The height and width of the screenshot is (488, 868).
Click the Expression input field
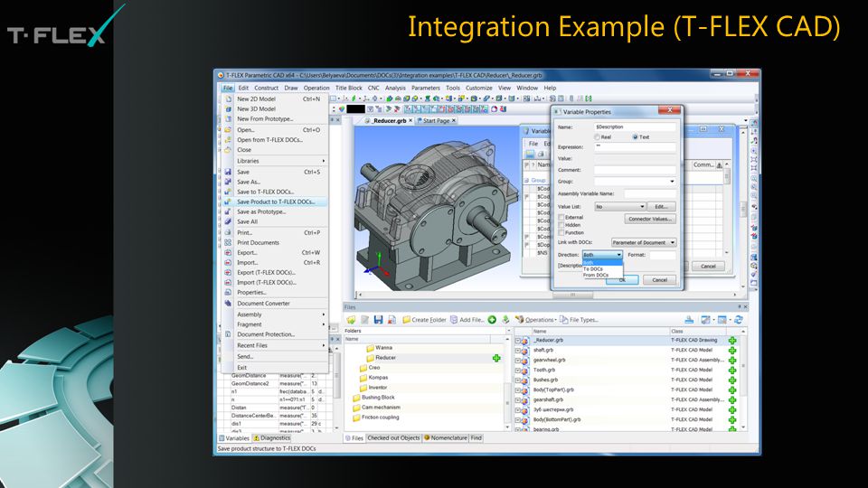click(x=635, y=147)
